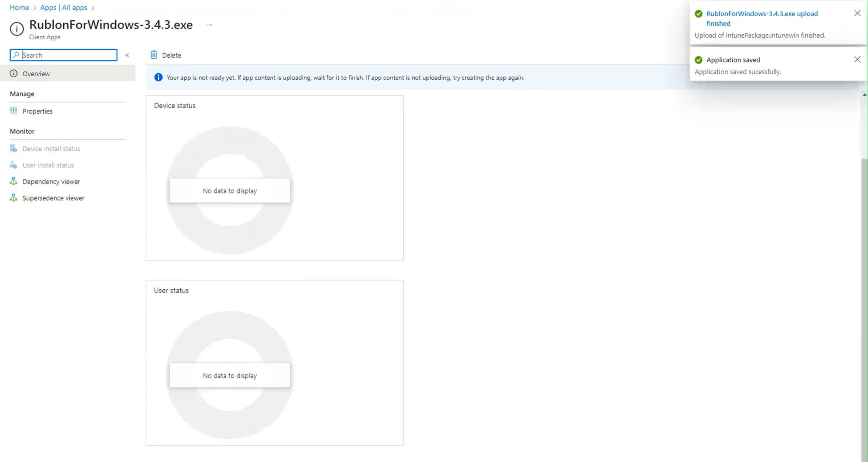
Task: Click the User install status icon
Action: [14, 165]
